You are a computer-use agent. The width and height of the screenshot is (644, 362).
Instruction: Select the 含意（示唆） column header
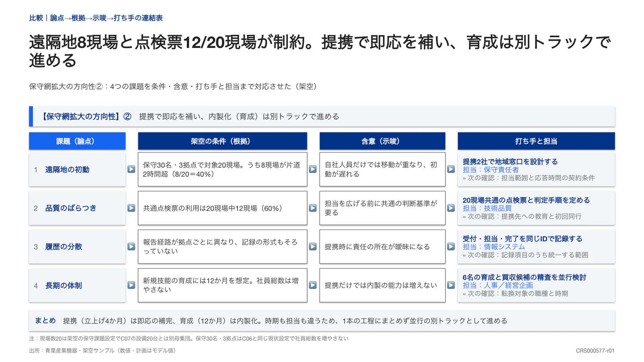[x=382, y=141]
